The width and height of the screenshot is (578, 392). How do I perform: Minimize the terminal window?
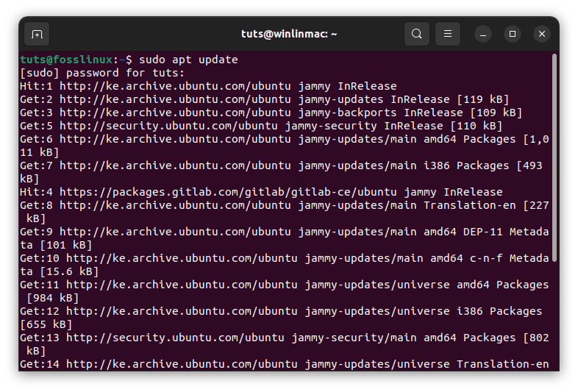(x=483, y=34)
